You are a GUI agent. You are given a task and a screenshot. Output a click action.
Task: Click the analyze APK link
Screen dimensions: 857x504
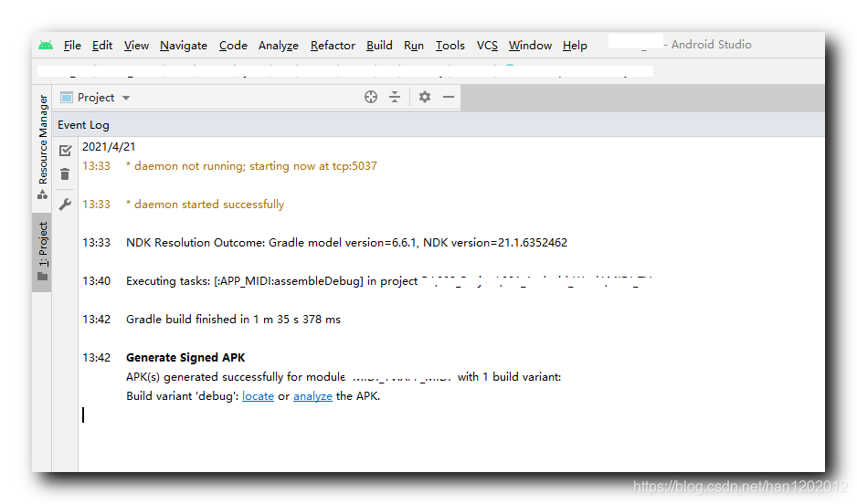coord(312,396)
